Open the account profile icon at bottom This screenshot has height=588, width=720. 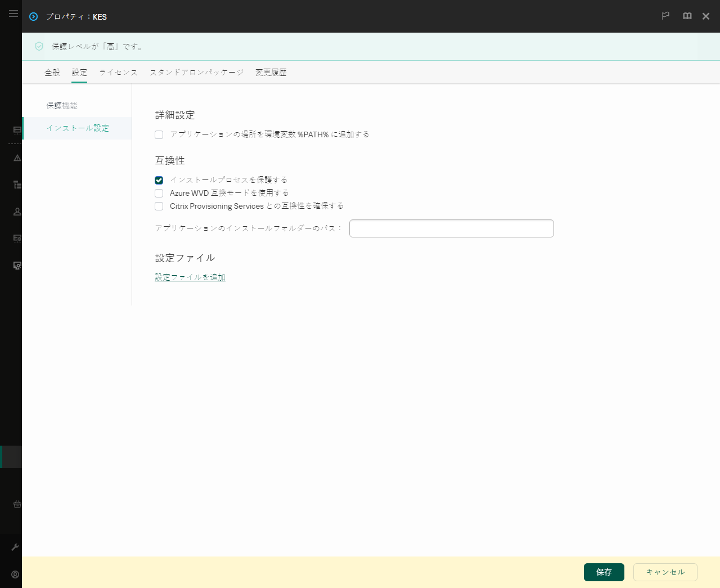coord(15,573)
